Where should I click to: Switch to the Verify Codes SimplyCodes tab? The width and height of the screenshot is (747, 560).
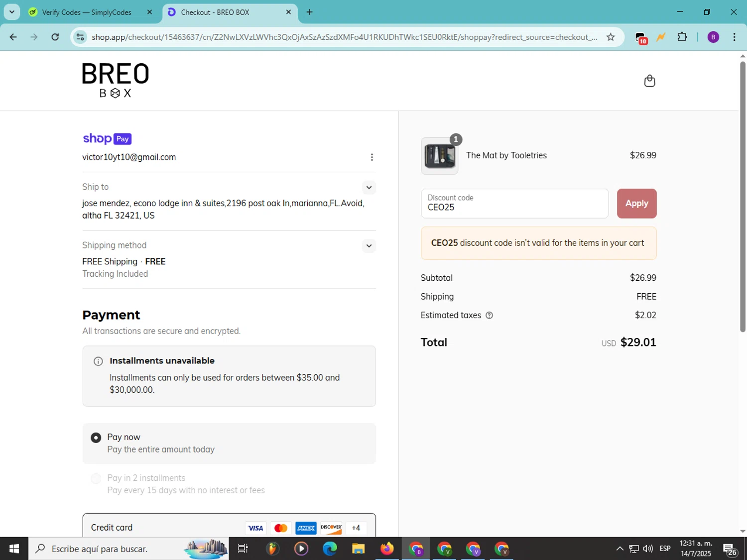(x=87, y=12)
